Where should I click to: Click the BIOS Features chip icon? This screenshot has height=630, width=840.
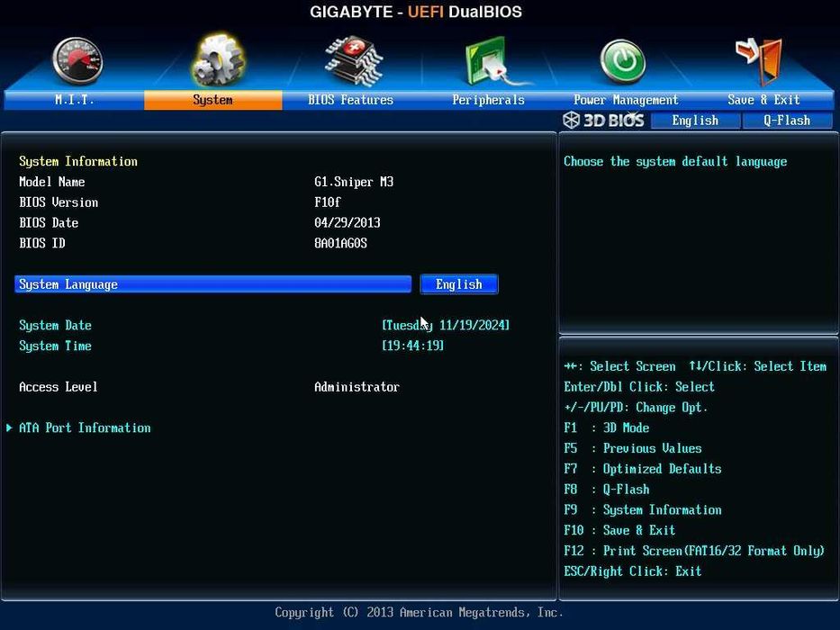point(354,60)
